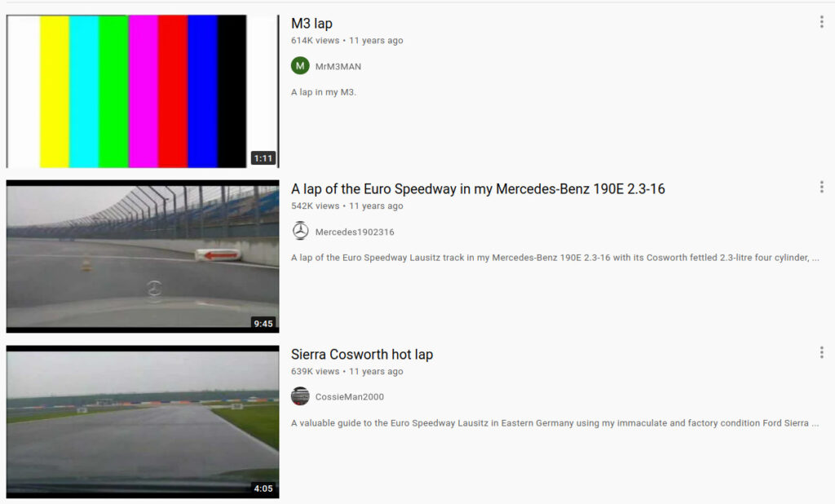
Task: Open the Euro Speedway Mercedes-Benz 190E title
Action: coord(478,189)
